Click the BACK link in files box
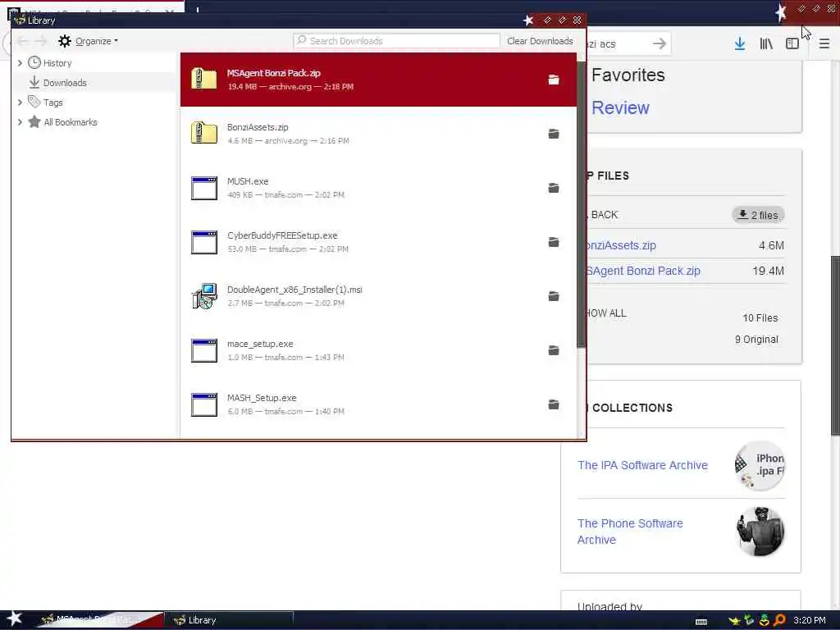The height and width of the screenshot is (630, 840). 605,215
